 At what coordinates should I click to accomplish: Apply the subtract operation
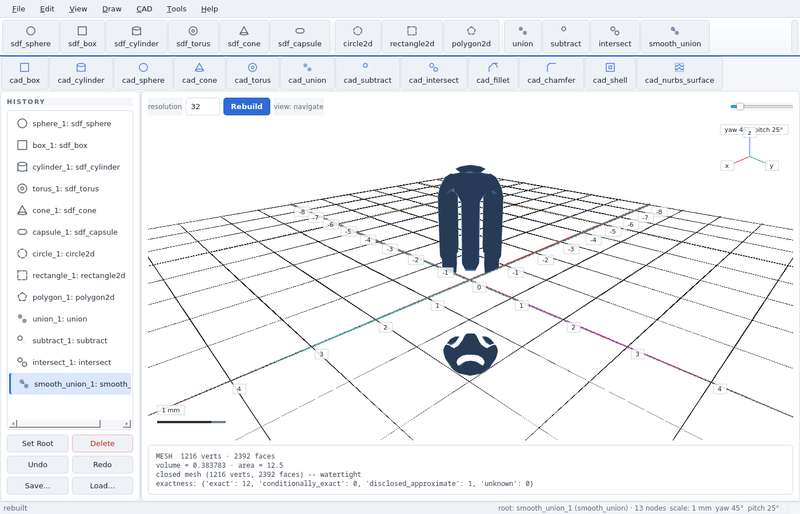pos(565,37)
